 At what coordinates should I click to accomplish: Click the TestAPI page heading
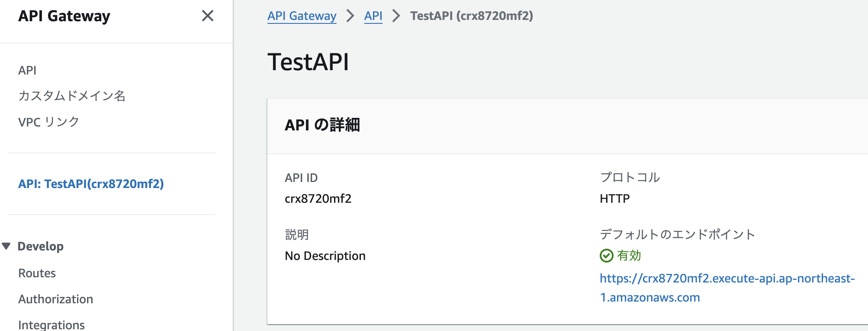[x=308, y=62]
